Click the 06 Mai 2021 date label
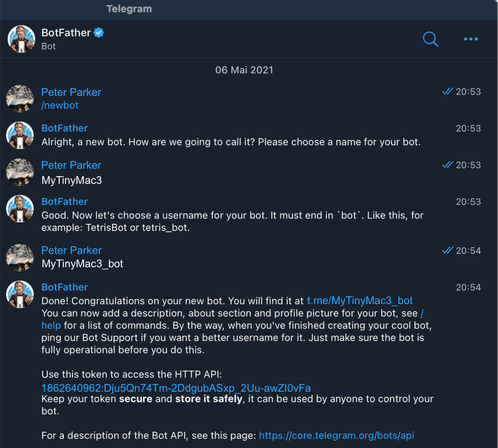Viewport: 498px width, 448px height. coord(244,70)
